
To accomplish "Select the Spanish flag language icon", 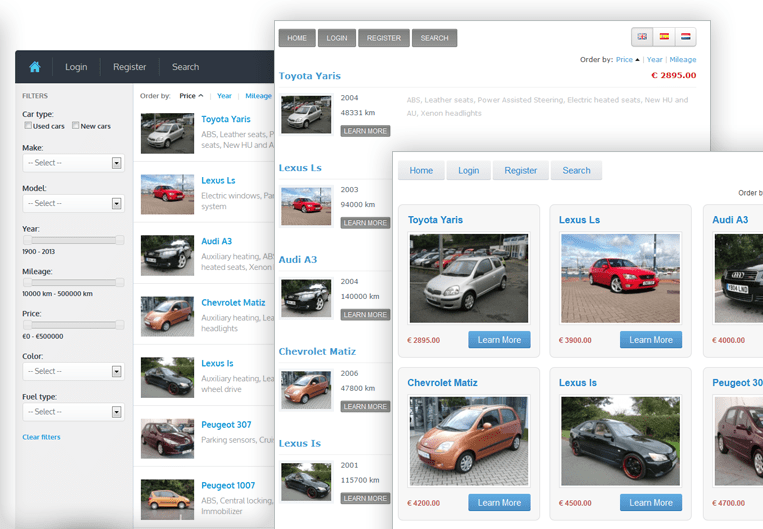I will click(664, 36).
